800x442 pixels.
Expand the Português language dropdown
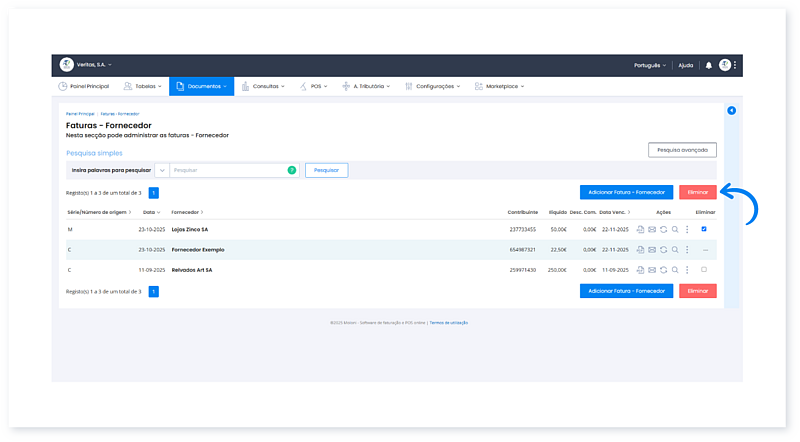pos(650,65)
